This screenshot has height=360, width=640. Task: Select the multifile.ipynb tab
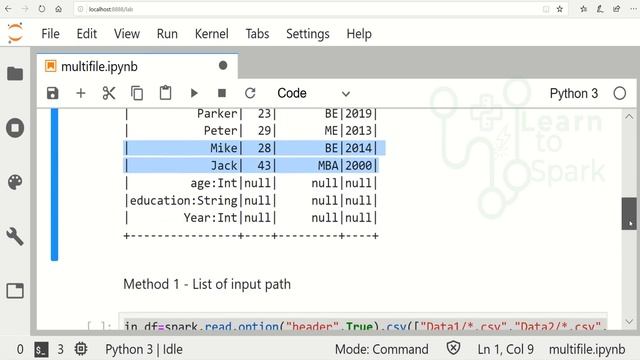pos(137,66)
